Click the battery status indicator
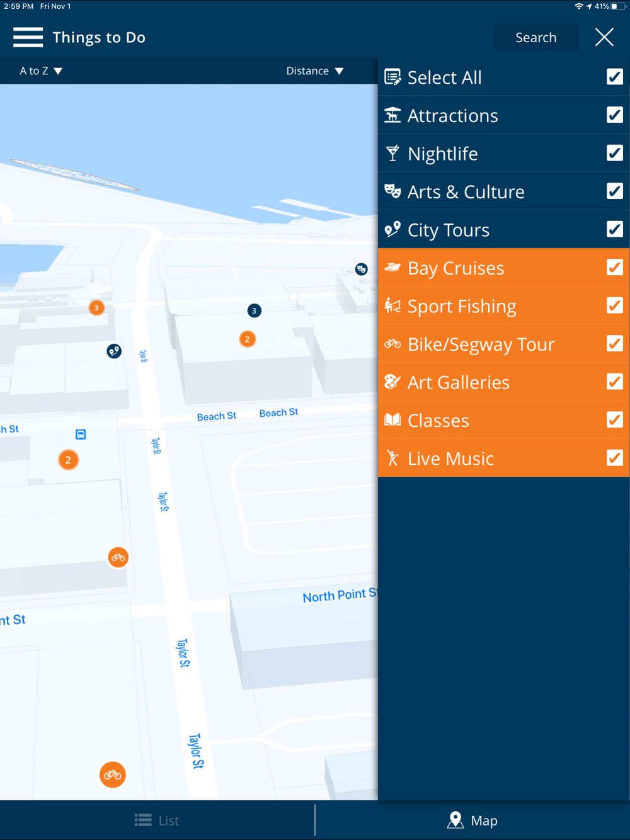The height and width of the screenshot is (840, 630). pos(618,6)
